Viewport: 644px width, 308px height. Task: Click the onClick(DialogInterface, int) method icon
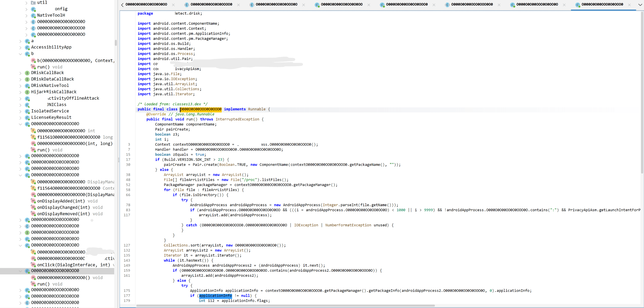pos(33,265)
